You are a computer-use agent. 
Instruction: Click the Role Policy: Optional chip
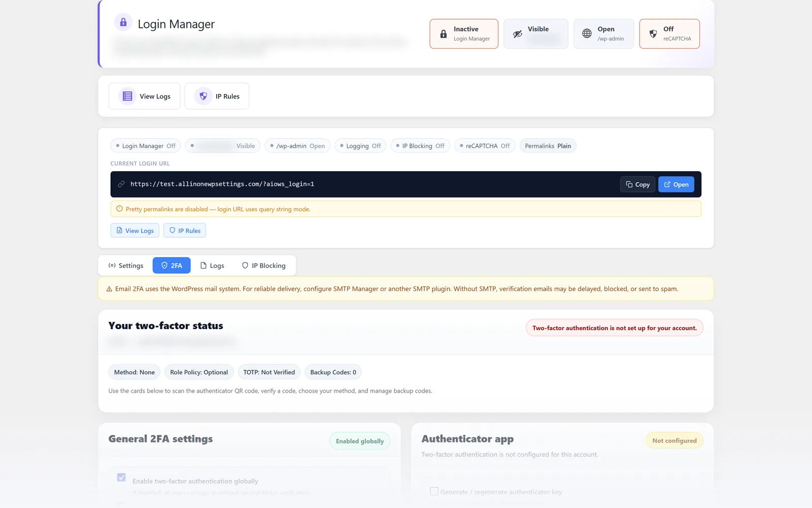click(x=199, y=372)
